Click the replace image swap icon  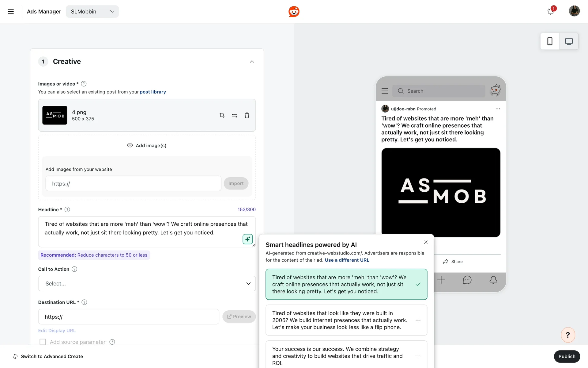pyautogui.click(x=234, y=115)
